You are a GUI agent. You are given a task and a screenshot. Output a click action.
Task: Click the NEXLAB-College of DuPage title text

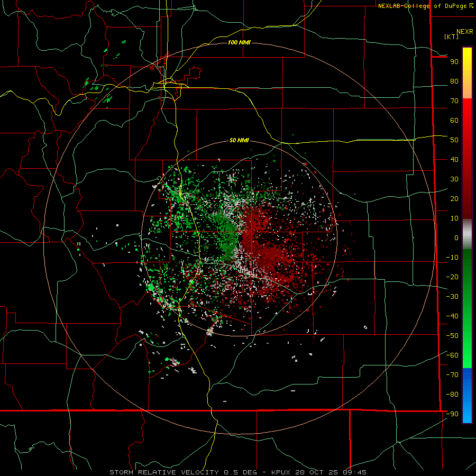423,6
